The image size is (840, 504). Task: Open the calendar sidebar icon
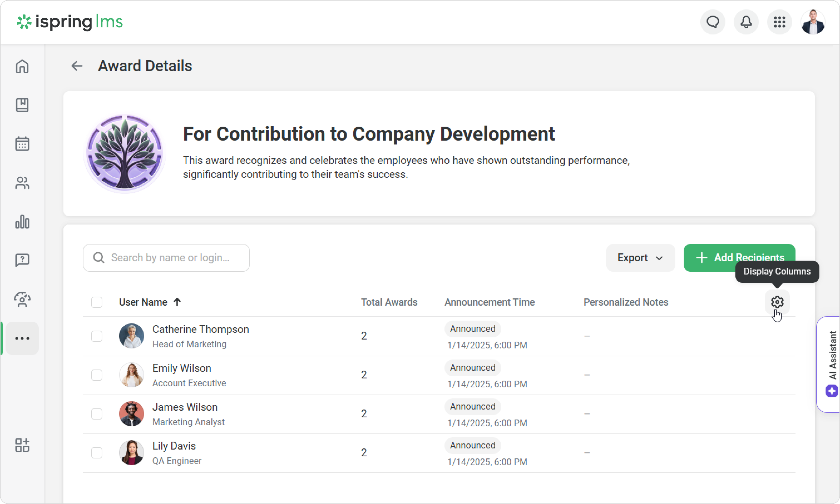pos(22,144)
